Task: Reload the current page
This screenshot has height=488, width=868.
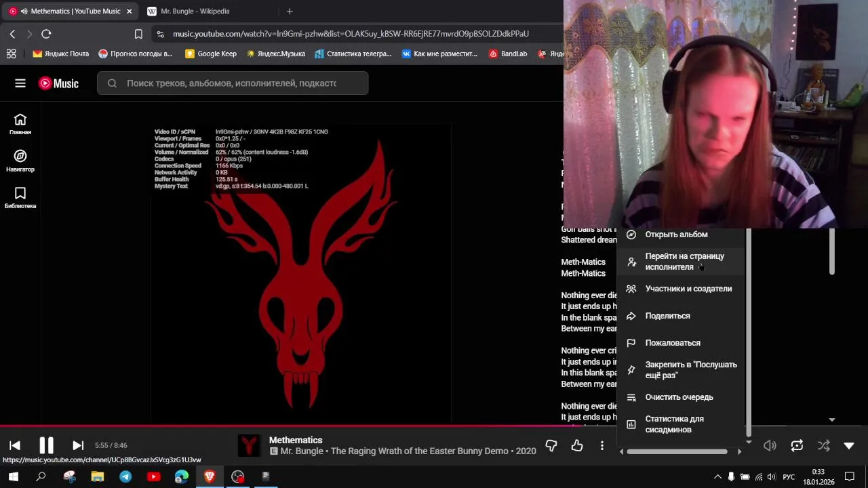Action: (x=46, y=34)
